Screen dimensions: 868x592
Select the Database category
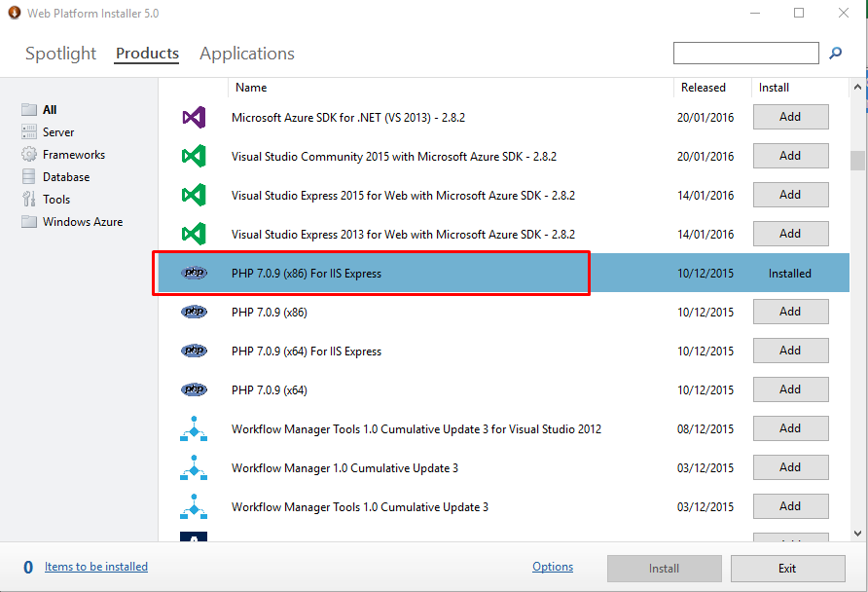pyautogui.click(x=66, y=177)
